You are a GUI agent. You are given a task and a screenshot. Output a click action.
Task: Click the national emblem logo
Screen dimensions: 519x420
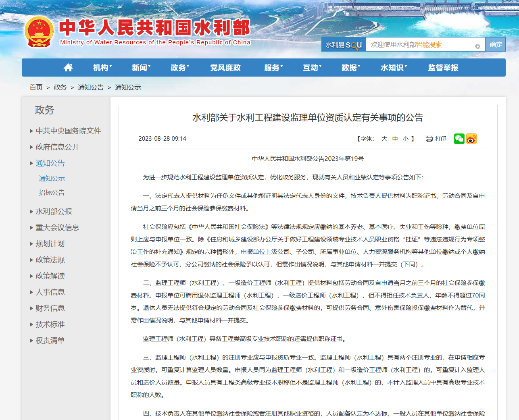click(39, 32)
